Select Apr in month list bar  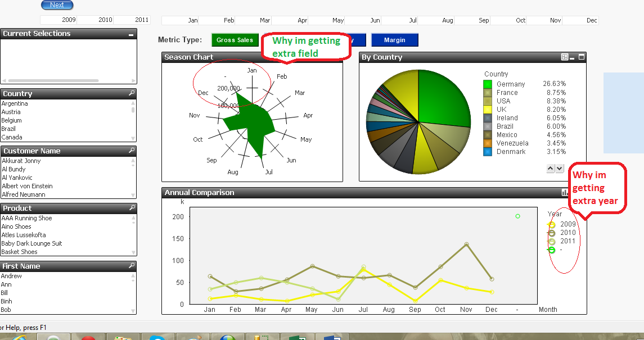290,20
